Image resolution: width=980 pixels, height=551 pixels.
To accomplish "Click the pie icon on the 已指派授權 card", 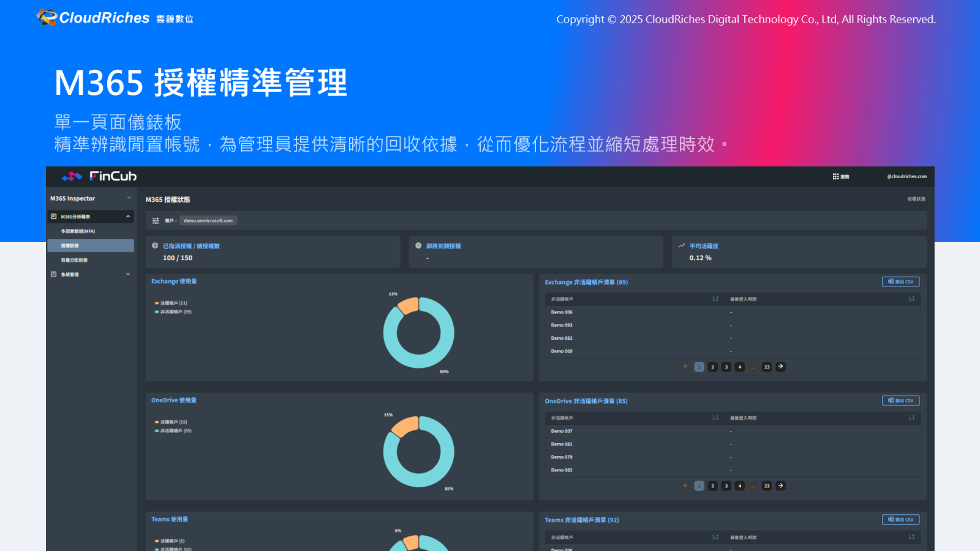I will coord(156,246).
